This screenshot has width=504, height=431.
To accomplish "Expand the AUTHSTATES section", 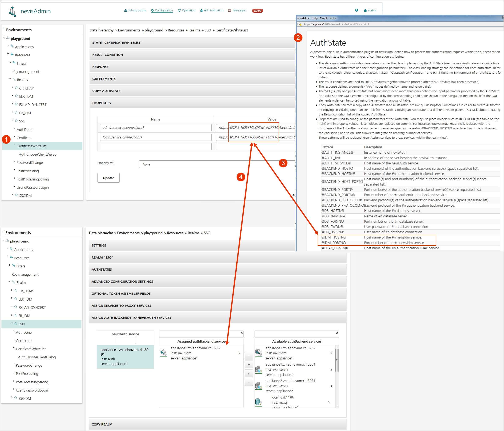I will click(218, 270).
